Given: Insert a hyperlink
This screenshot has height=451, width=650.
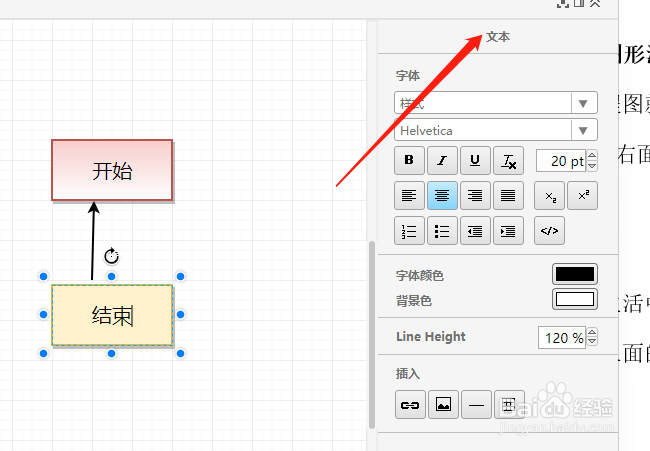Looking at the screenshot, I should click(410, 405).
